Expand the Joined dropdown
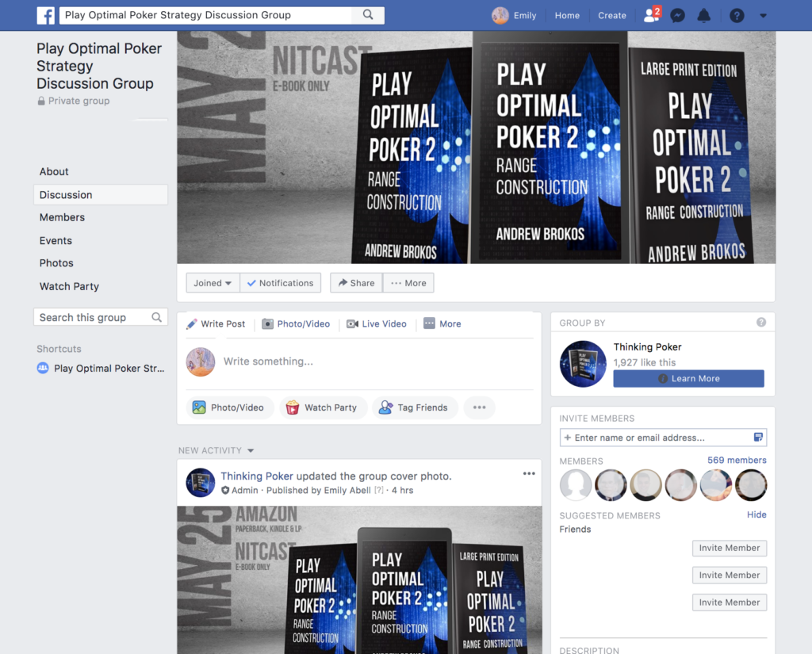Screen dimensions: 812x654 (x=213, y=283)
